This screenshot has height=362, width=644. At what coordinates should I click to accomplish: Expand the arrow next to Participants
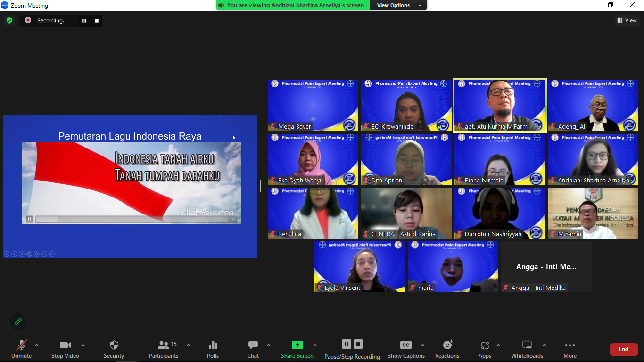[x=189, y=345]
